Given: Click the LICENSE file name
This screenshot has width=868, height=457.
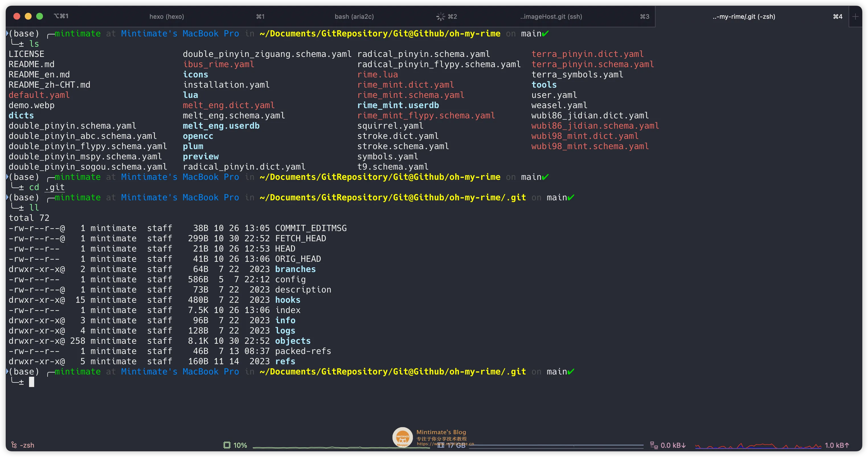Looking at the screenshot, I should [x=26, y=54].
